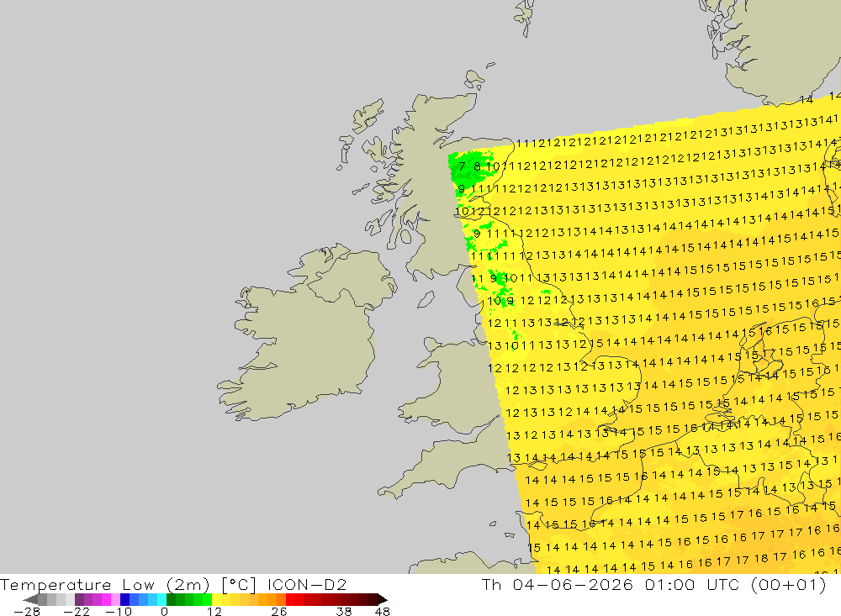Select the dark maroon right arrow of the legend
This screenshot has height=616, width=841.
[x=383, y=599]
